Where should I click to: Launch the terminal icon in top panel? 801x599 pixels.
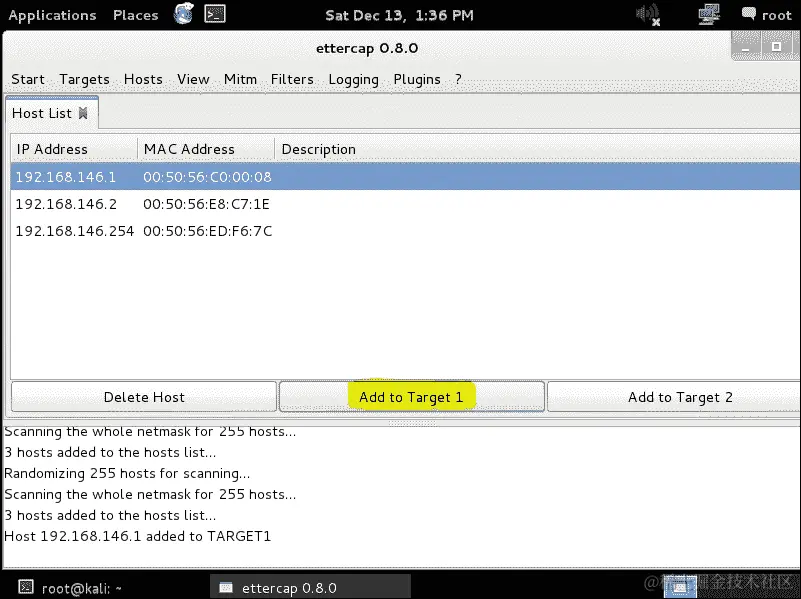coord(215,14)
